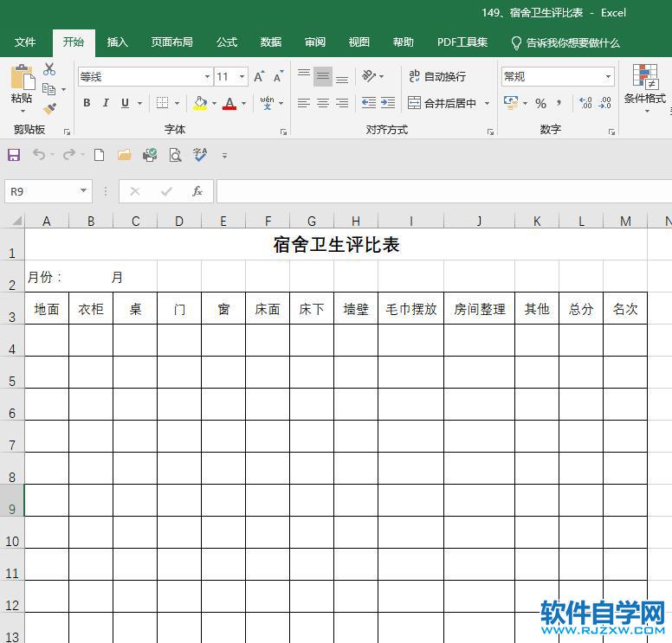Apply the yellow fill color bucket

coord(200,103)
